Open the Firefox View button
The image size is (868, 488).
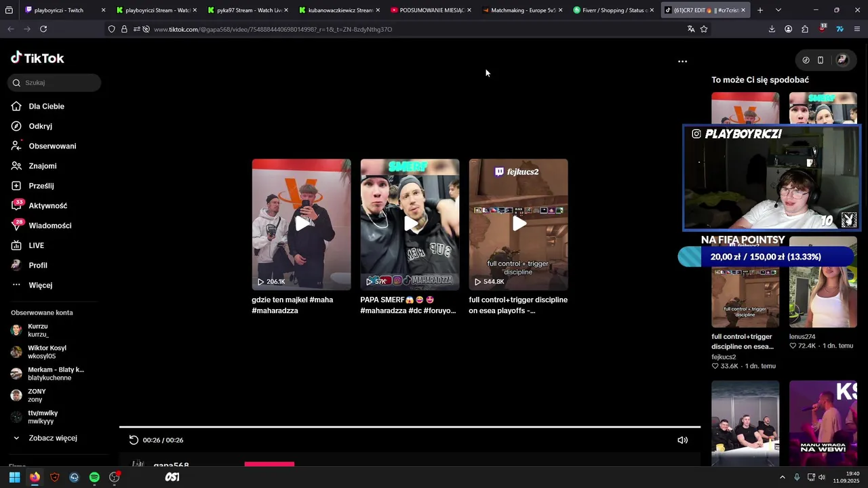pyautogui.click(x=9, y=10)
